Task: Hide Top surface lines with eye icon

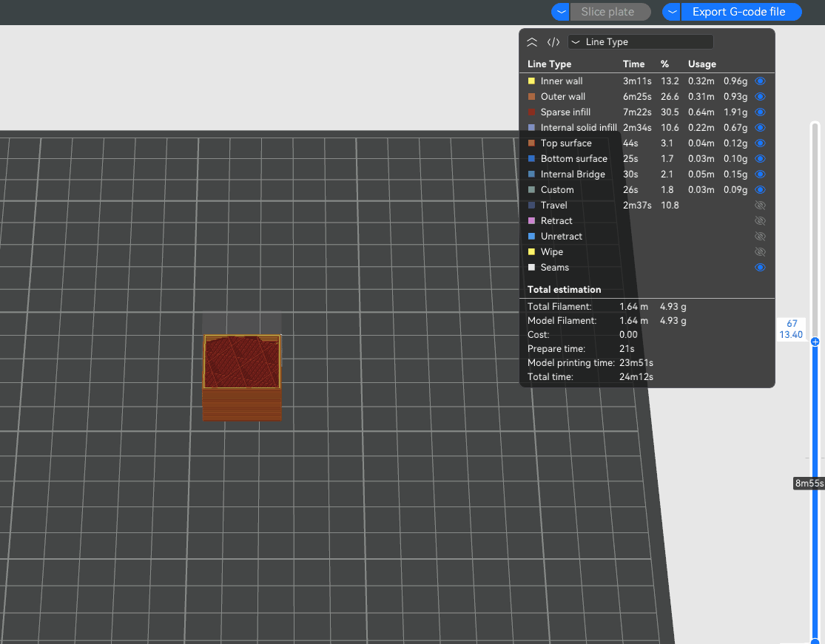Action: pos(760,143)
